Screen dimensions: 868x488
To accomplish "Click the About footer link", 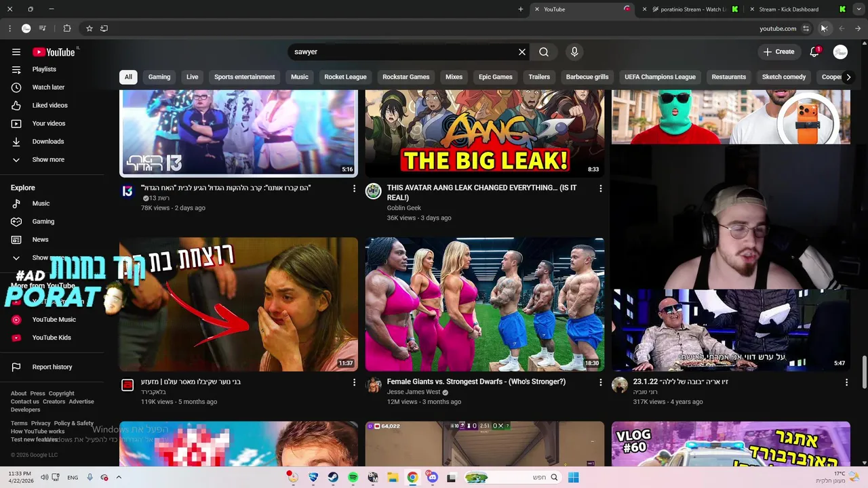I will (18, 394).
